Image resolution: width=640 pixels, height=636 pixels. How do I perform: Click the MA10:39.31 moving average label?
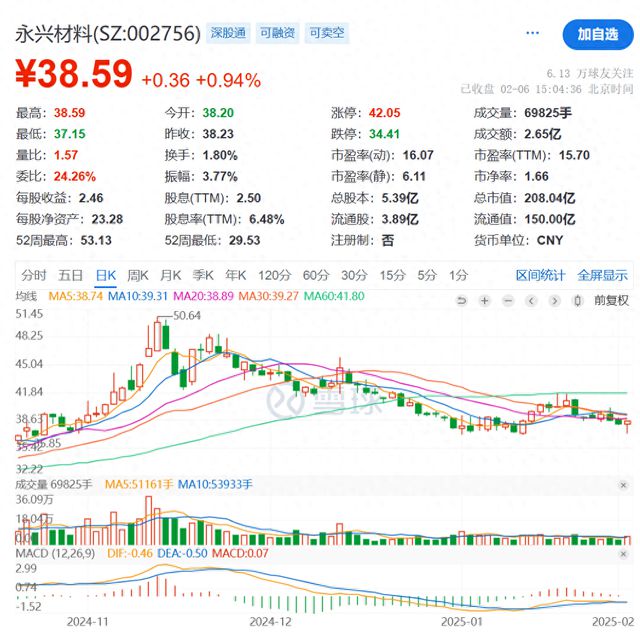[138, 296]
